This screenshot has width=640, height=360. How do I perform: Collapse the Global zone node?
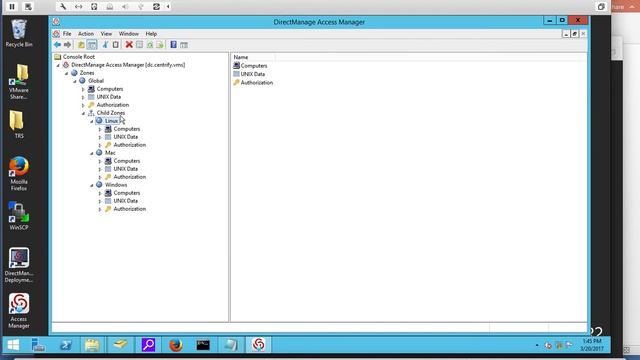click(75, 81)
